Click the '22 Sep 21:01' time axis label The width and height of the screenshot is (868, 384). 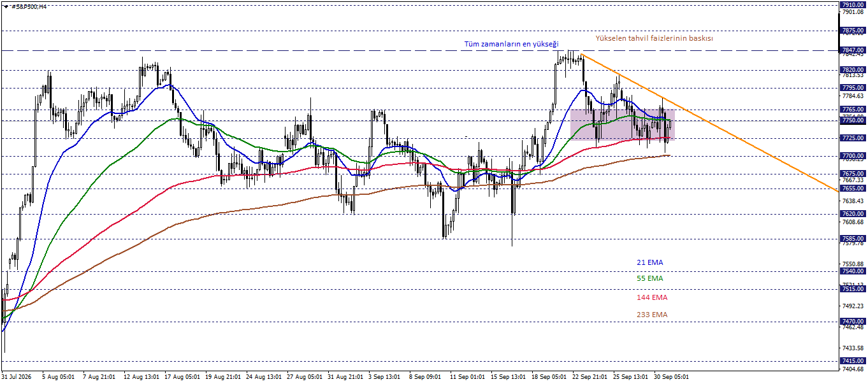coord(591,377)
